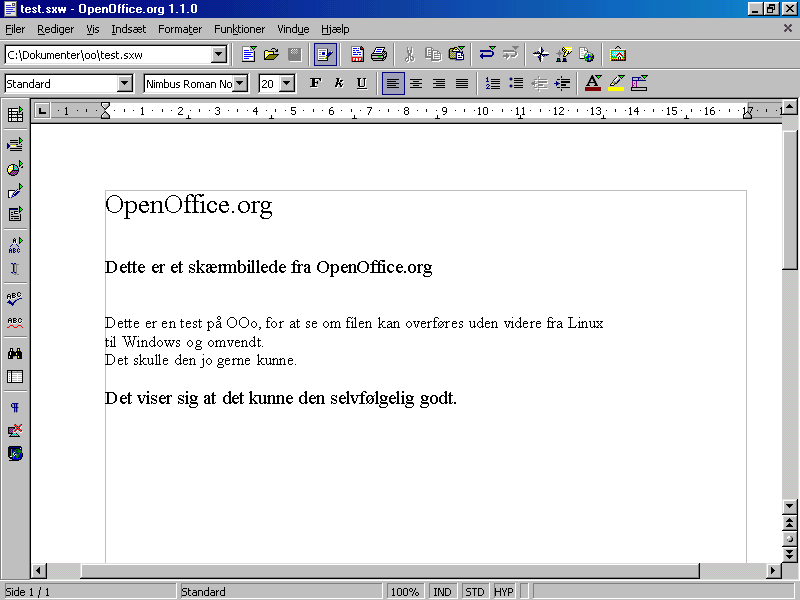The image size is (800, 600).
Task: Toggle nonprinting characters paragraph mark
Action: pyautogui.click(x=15, y=407)
